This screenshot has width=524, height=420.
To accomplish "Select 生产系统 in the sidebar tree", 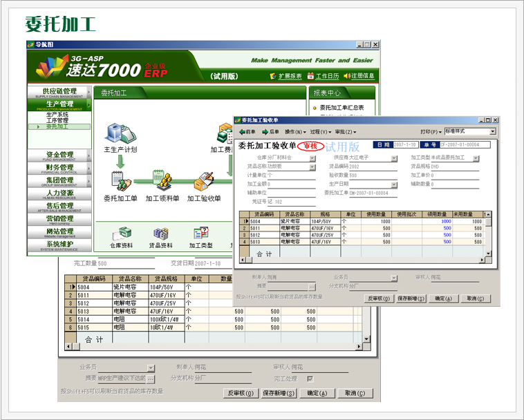I will click(57, 115).
